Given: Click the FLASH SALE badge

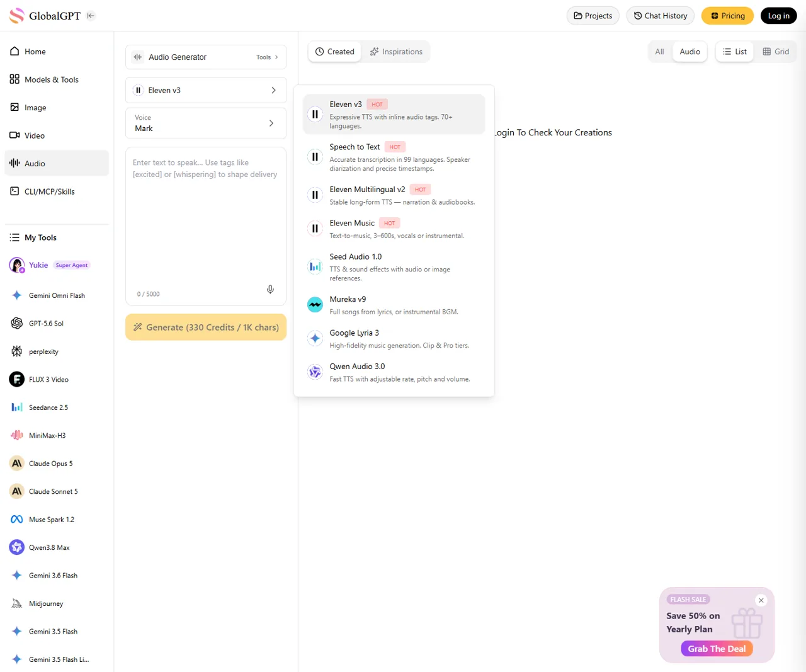Looking at the screenshot, I should point(688,600).
